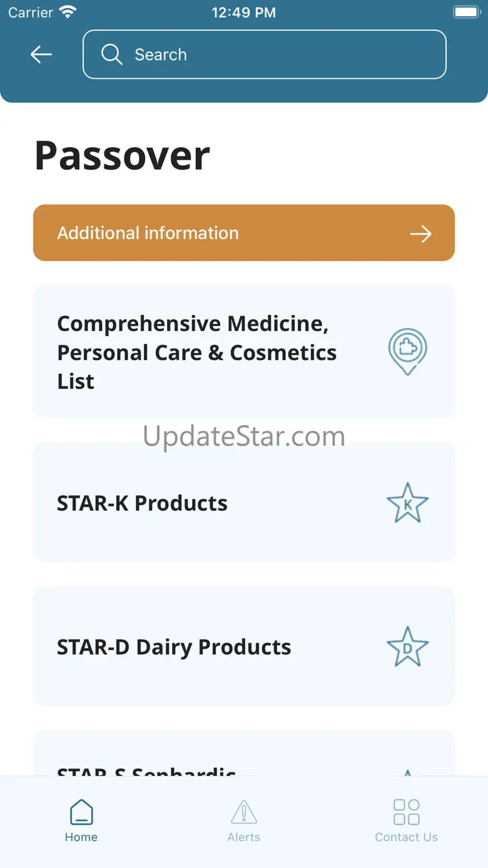488x868 pixels.
Task: Open the Alerts warning triangle icon
Action: pyautogui.click(x=244, y=812)
